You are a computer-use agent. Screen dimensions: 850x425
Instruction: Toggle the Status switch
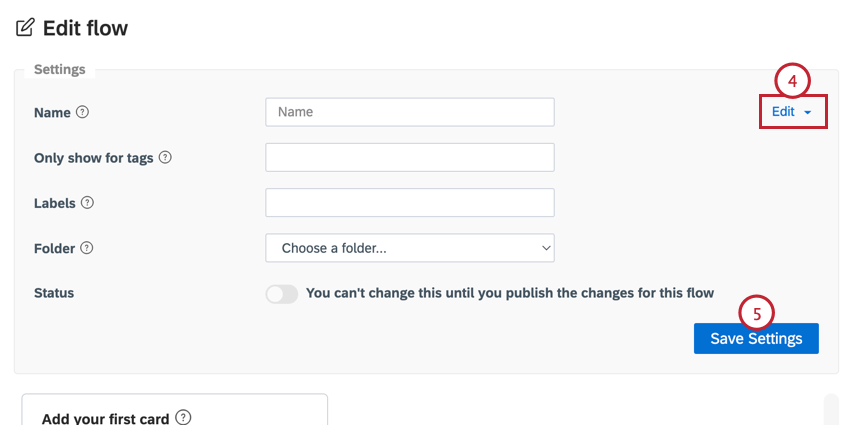click(282, 294)
